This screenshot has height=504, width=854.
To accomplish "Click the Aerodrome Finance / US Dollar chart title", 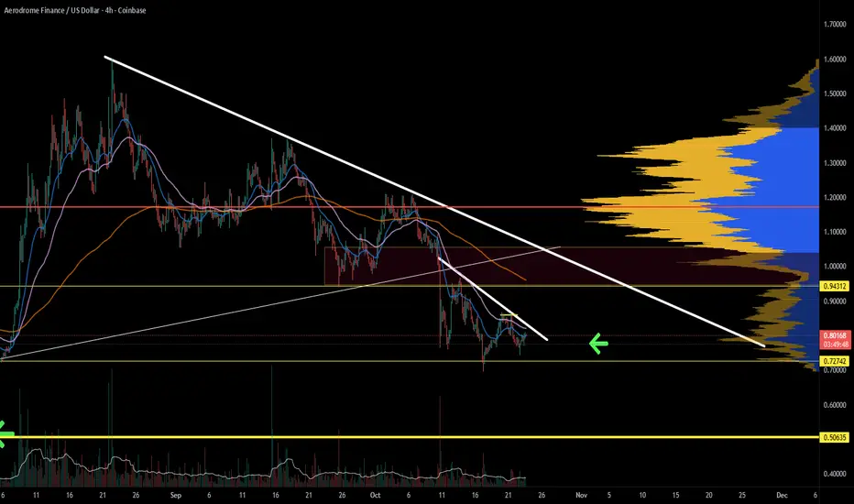I will click(75, 10).
